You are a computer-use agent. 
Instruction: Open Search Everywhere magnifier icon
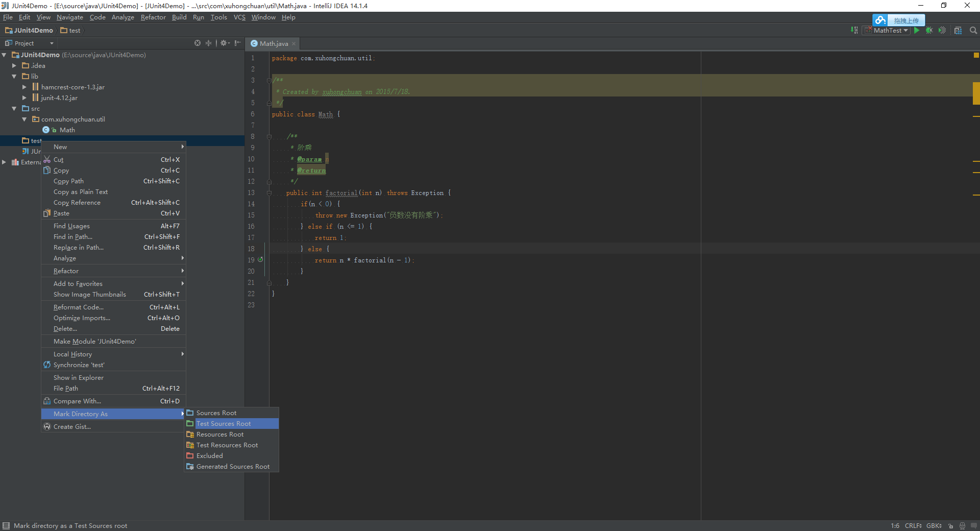pyautogui.click(x=973, y=31)
